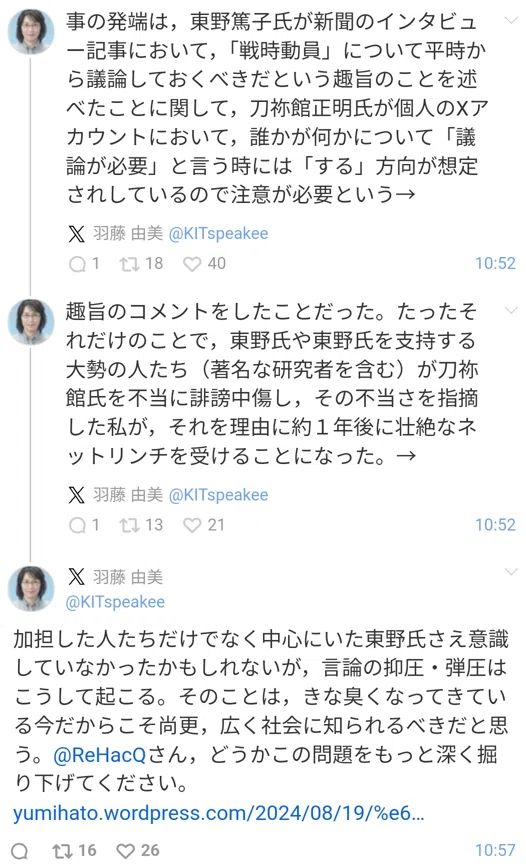This screenshot has height=867, width=526.
Task: Repost the second post showing 13 reposts
Action: [129, 525]
